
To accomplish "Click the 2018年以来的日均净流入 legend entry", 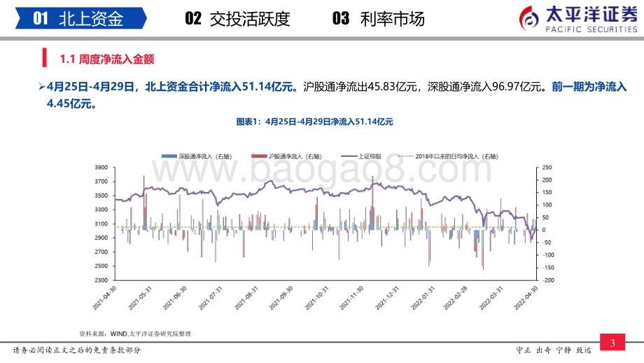I will click(x=449, y=156).
